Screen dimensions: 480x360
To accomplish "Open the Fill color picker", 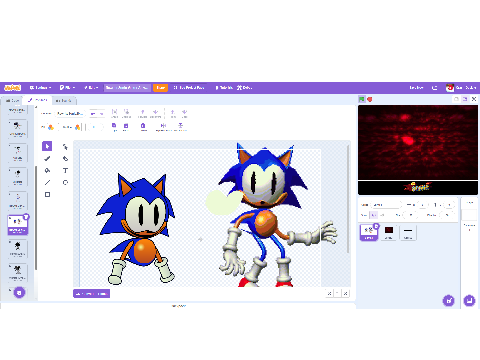I will click(51, 127).
